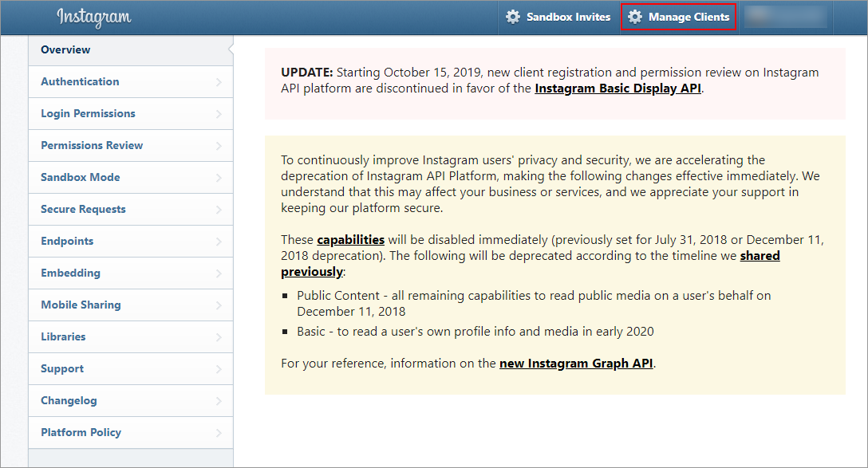Viewport: 868px width, 468px height.
Task: Click the Sandbox Invites gear icon
Action: [x=513, y=17]
